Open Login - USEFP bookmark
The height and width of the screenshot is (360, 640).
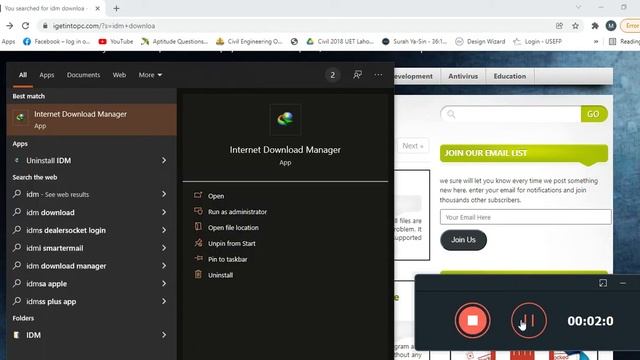(538, 42)
